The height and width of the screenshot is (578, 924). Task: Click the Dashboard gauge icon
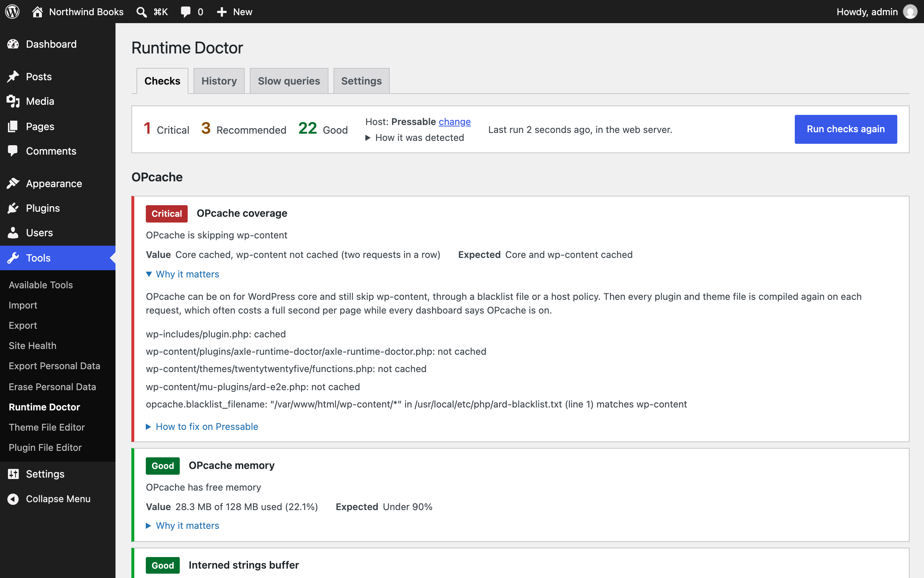[x=13, y=44]
